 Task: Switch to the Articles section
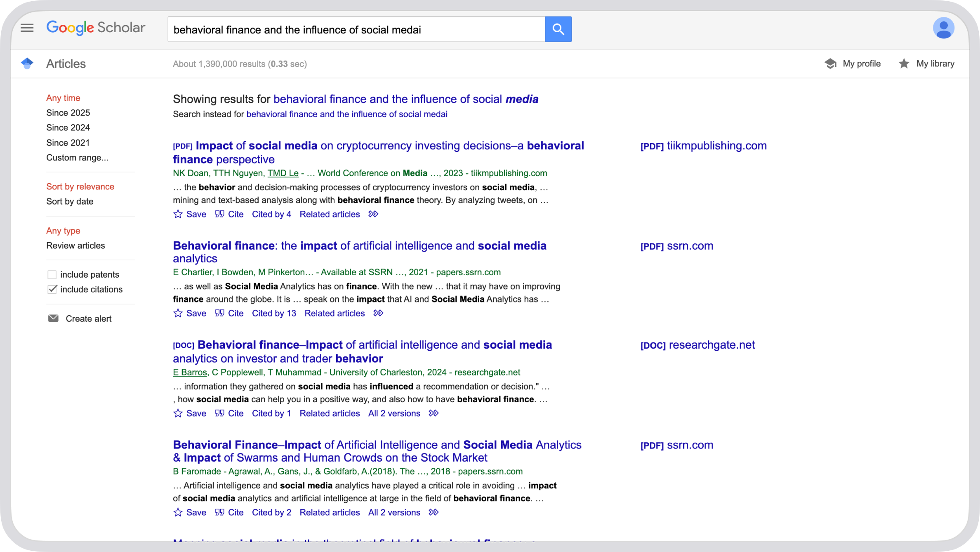66,63
